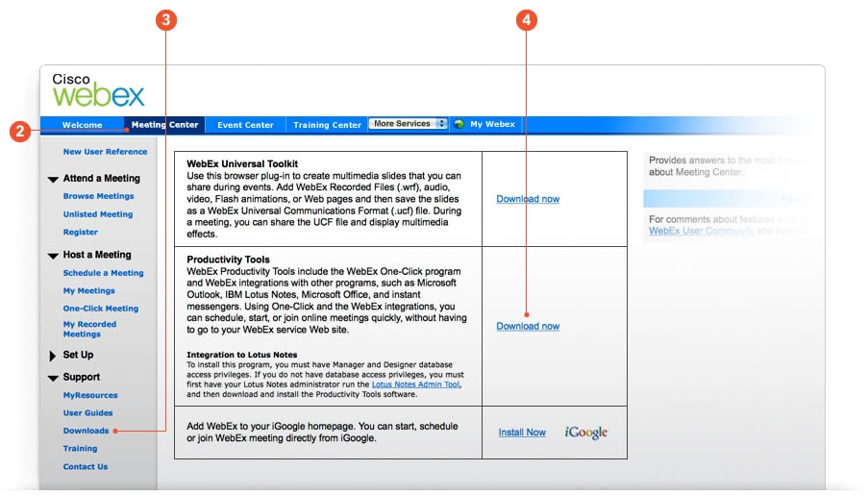Click the globe icon beside My Webex

coord(459,124)
